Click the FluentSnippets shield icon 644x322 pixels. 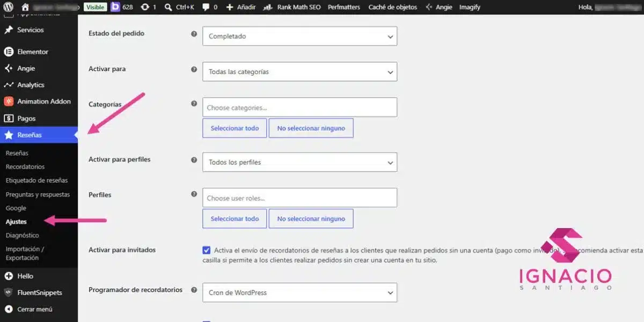(9, 293)
